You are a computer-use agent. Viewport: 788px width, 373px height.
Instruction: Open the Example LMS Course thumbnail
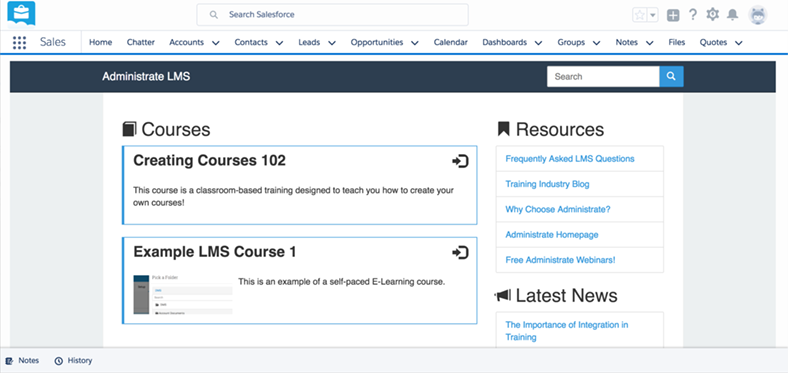183,295
